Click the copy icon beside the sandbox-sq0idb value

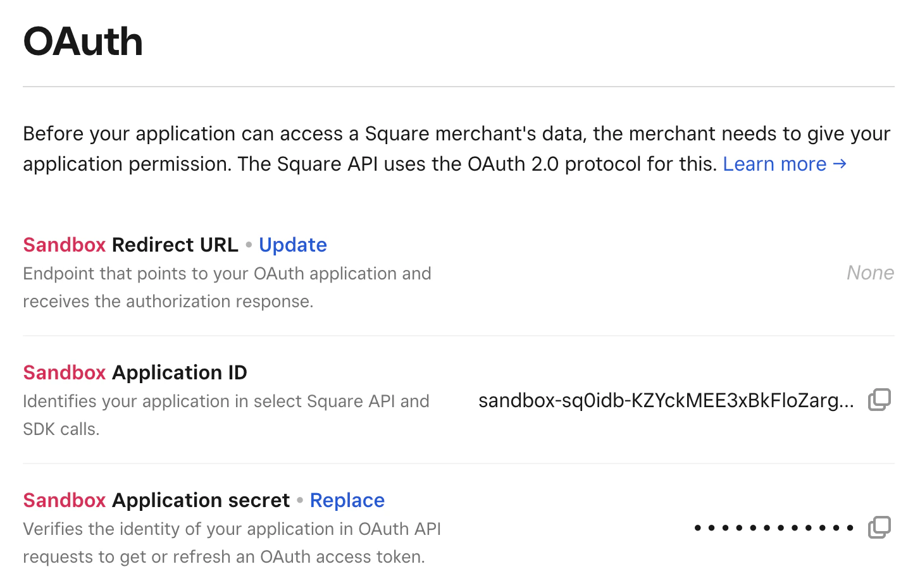tap(879, 399)
